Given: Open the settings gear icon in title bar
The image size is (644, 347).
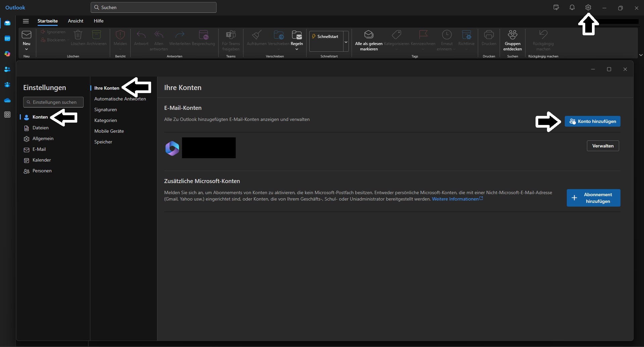Looking at the screenshot, I should (x=588, y=7).
